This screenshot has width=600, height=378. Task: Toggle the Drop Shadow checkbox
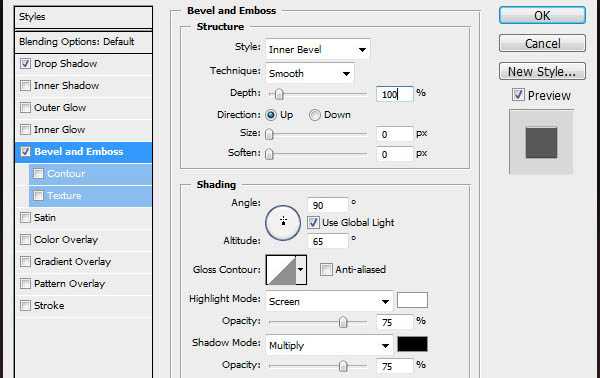click(x=25, y=64)
